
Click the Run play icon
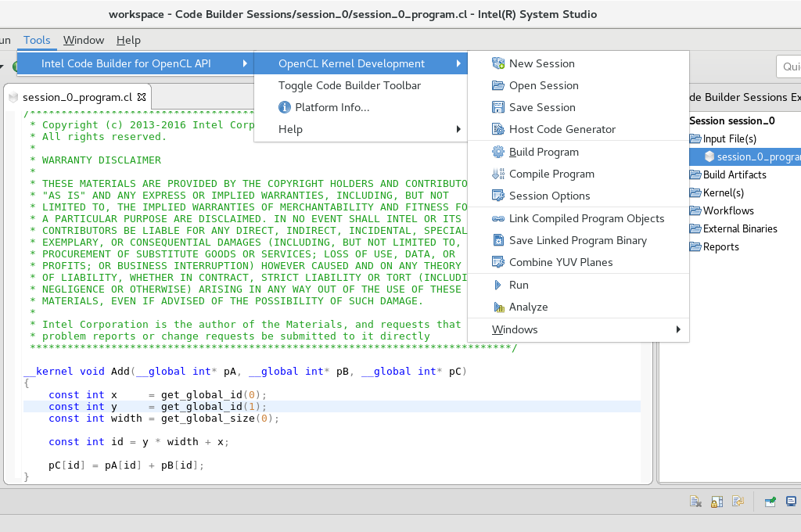[498, 285]
